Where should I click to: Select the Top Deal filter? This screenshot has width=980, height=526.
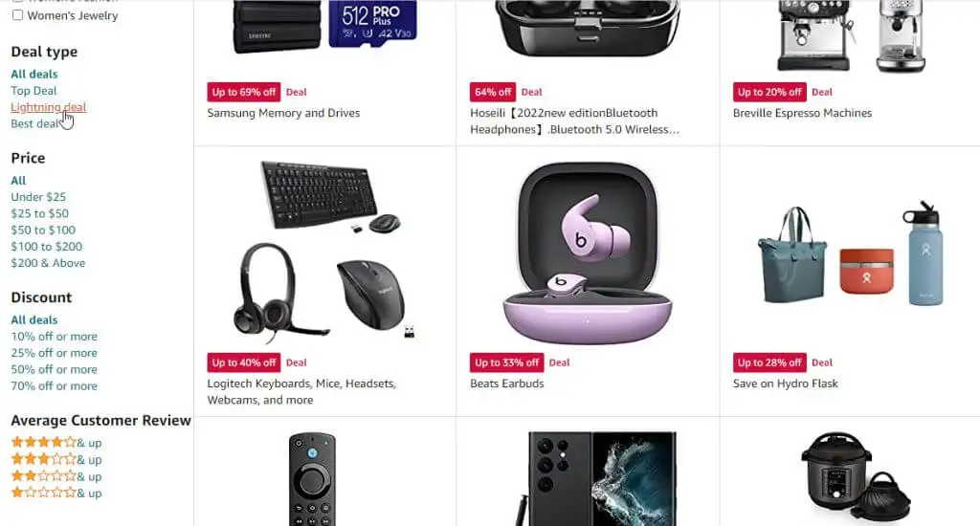tap(33, 91)
